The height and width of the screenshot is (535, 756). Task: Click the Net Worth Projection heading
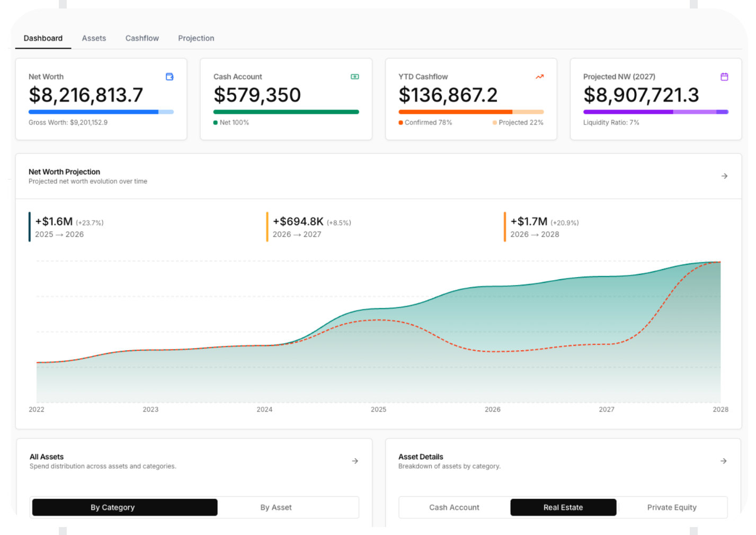coord(64,172)
